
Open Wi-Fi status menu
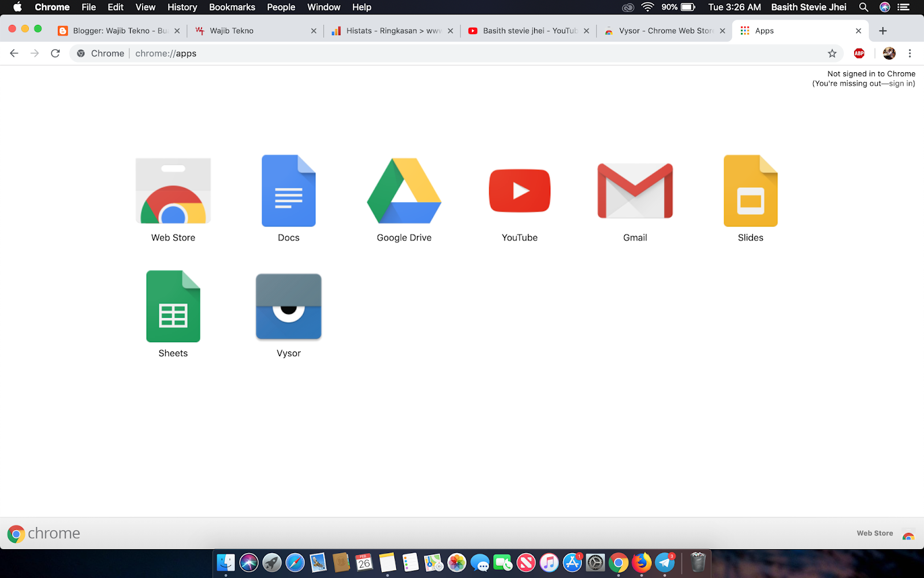click(x=647, y=7)
